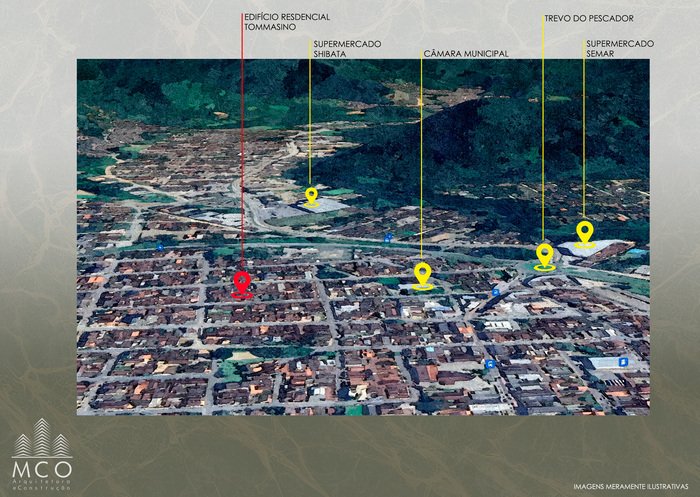Screen dimensions: 700x497
Task: Click the 'Edifício Resdencial Tommasino' label
Action: pos(287,22)
